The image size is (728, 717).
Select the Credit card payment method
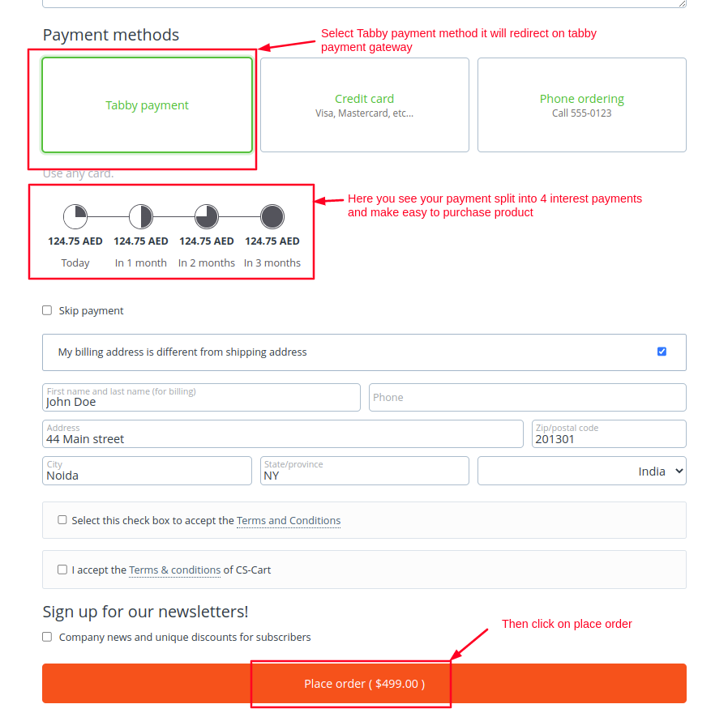coord(364,105)
